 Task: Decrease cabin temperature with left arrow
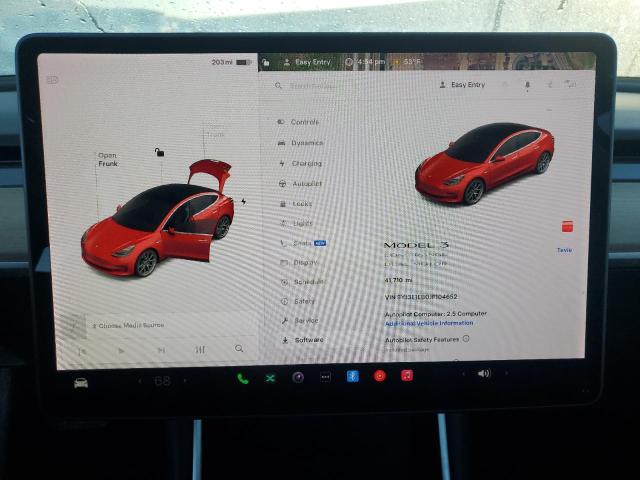(x=140, y=381)
